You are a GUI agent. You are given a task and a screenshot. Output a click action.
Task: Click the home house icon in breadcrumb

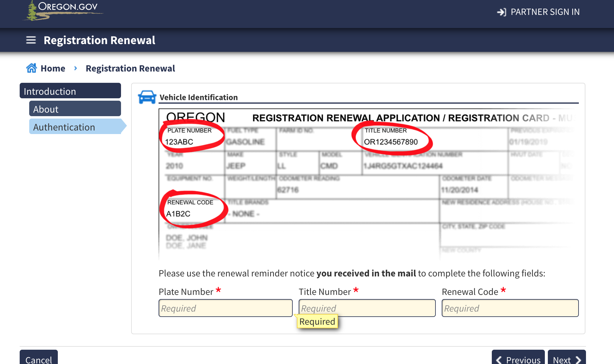click(x=31, y=68)
